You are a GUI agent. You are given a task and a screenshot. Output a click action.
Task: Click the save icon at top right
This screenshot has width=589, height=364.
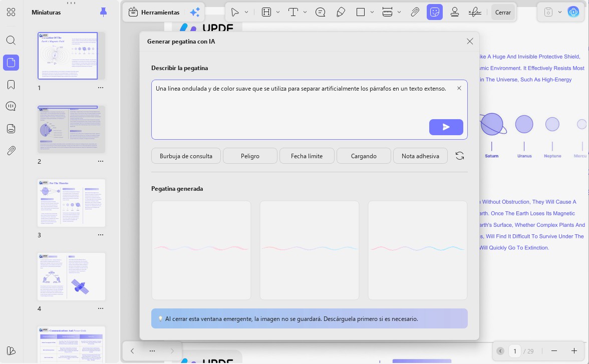tap(548, 13)
